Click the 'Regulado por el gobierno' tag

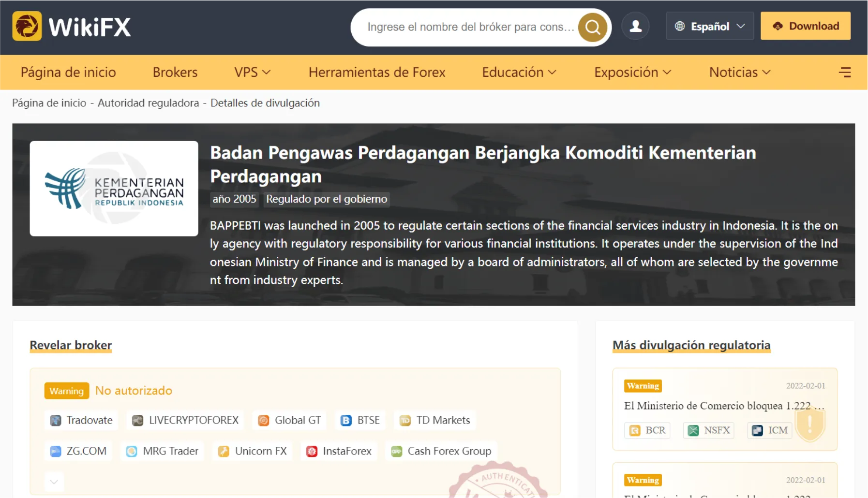click(327, 199)
